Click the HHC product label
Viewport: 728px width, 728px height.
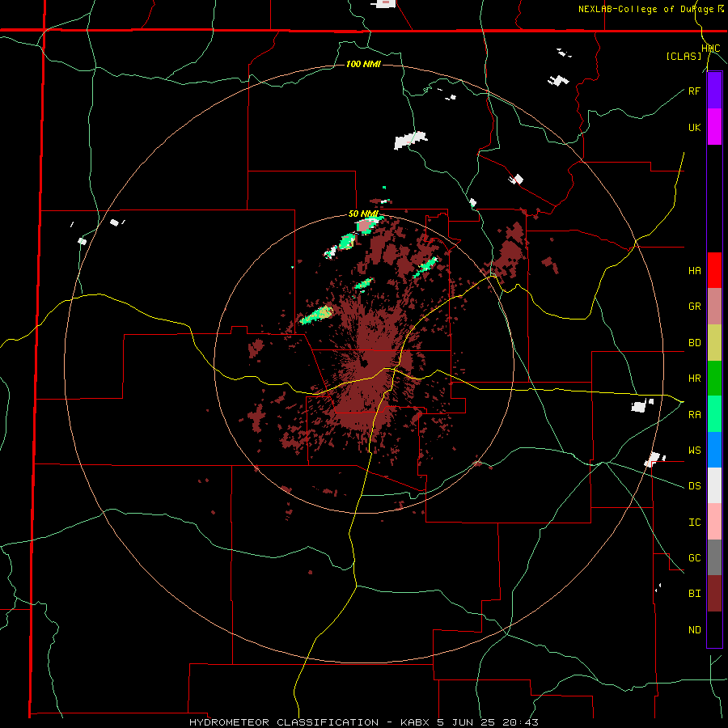tap(711, 49)
